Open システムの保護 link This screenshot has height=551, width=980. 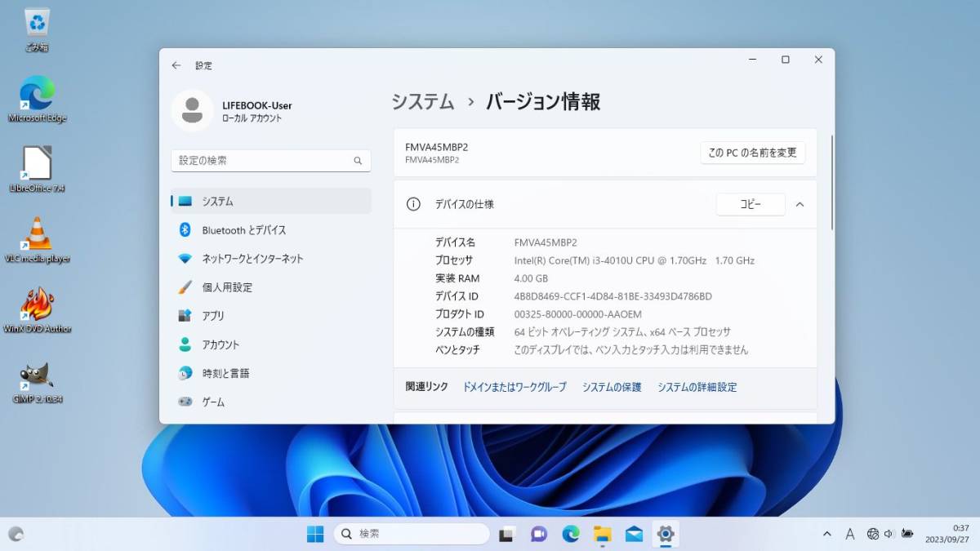[x=612, y=387]
